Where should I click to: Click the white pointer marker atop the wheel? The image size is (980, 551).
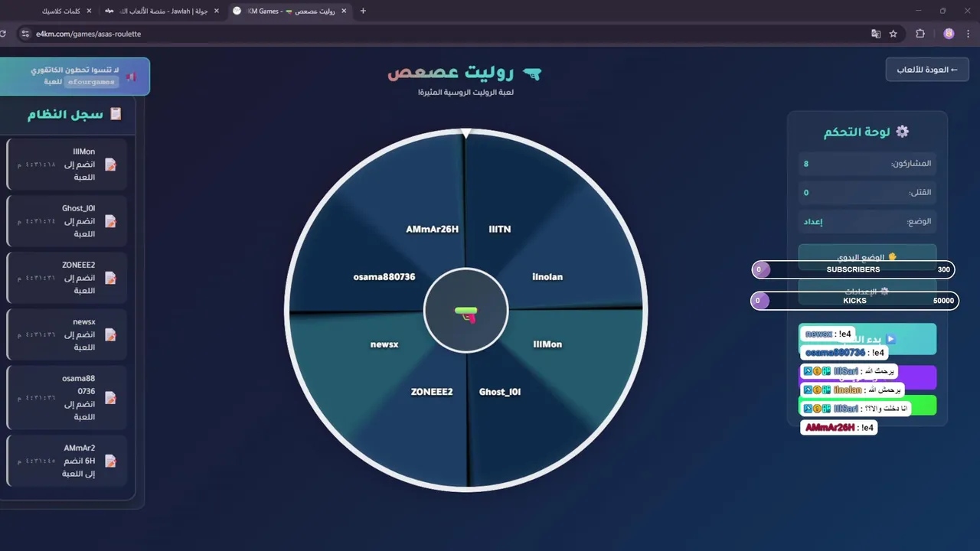(x=466, y=133)
